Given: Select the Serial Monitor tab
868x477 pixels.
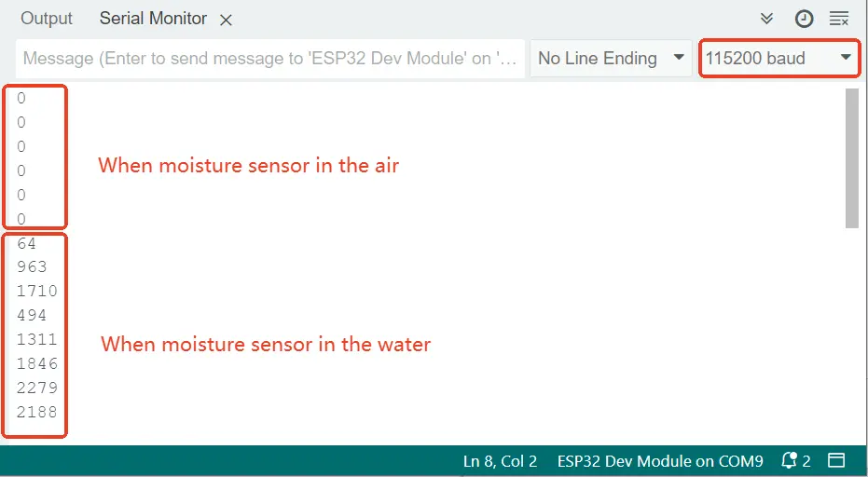Looking at the screenshot, I should (153, 19).
